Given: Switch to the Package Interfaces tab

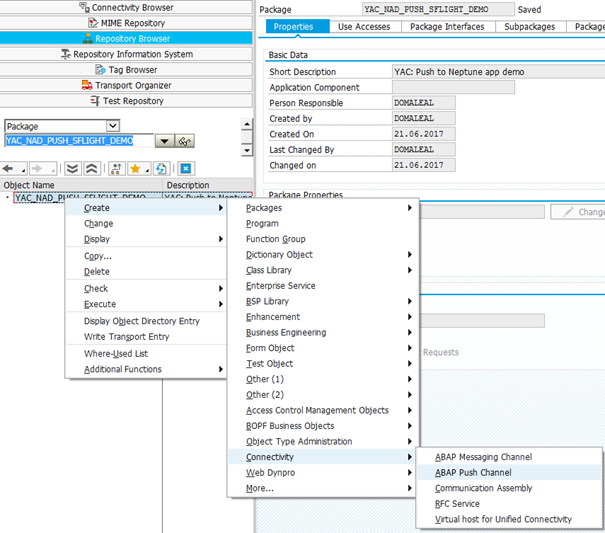Looking at the screenshot, I should pos(447,27).
